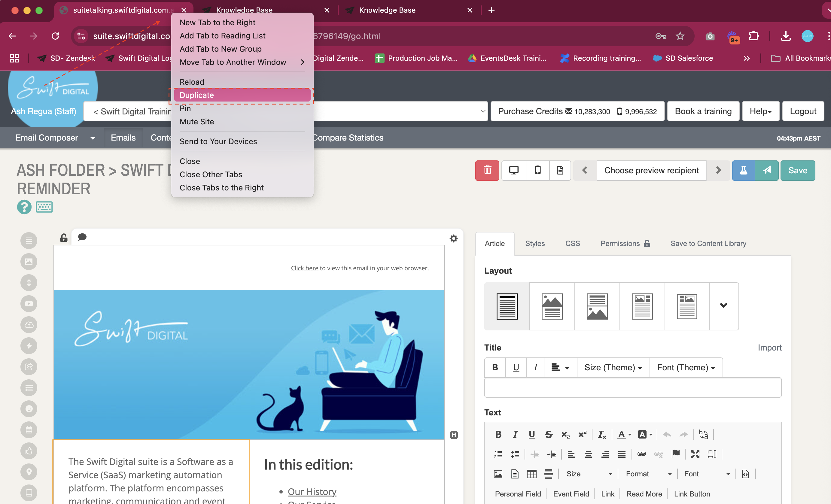
Task: Switch to the CSS tab
Action: coord(572,243)
